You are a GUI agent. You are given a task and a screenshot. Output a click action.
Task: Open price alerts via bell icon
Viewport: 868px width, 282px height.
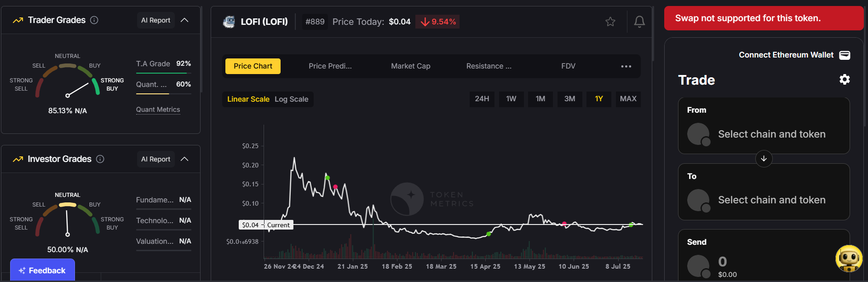coord(639,22)
